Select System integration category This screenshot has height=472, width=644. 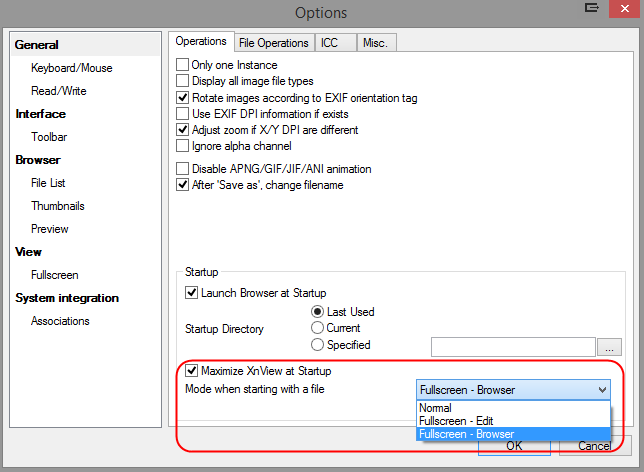(x=67, y=298)
